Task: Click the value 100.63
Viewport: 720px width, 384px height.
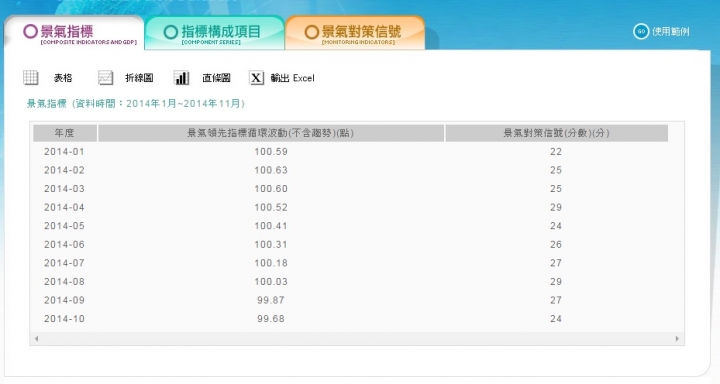Action: click(x=271, y=170)
